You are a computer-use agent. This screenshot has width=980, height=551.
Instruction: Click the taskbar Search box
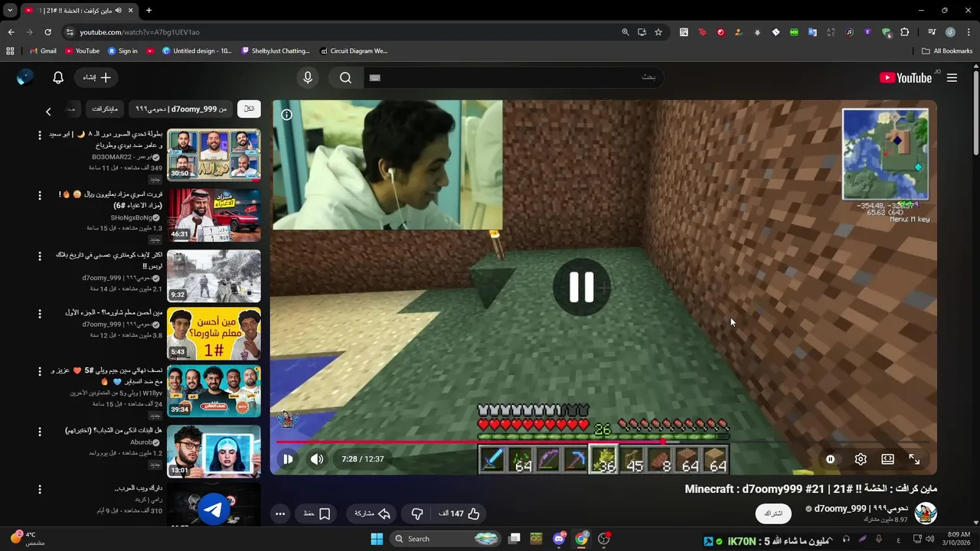point(446,539)
